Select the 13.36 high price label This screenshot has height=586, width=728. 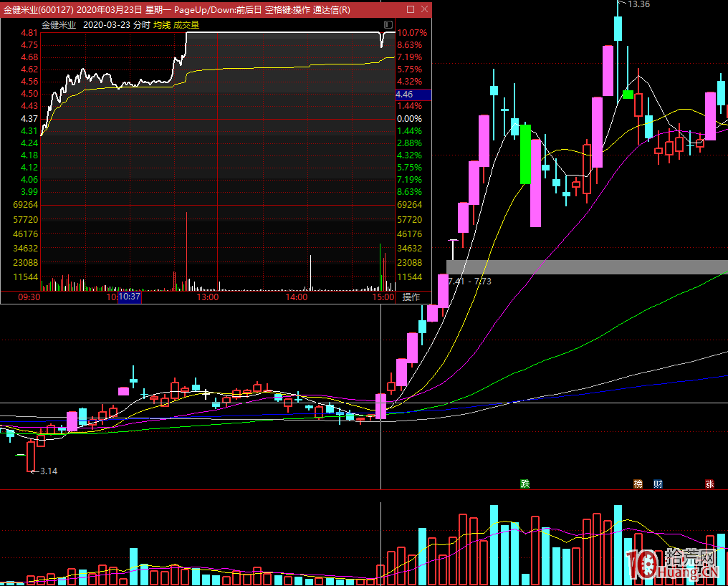click(x=638, y=4)
